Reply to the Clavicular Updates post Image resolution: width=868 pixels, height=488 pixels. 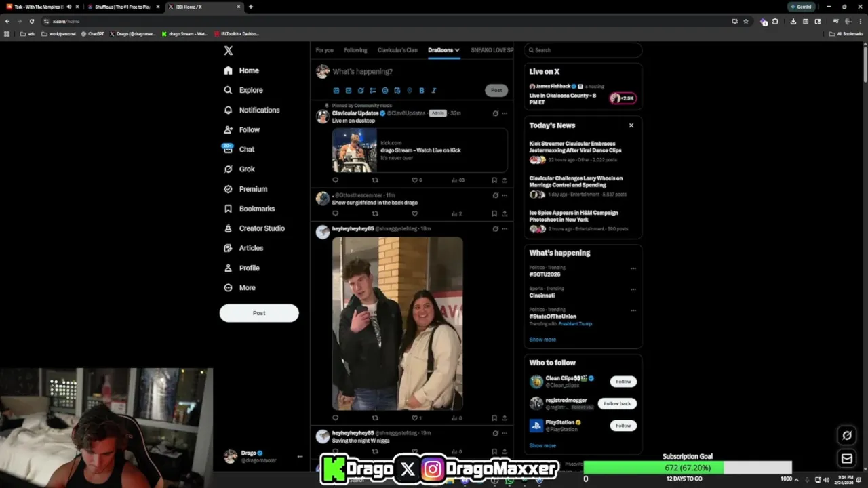coord(335,180)
